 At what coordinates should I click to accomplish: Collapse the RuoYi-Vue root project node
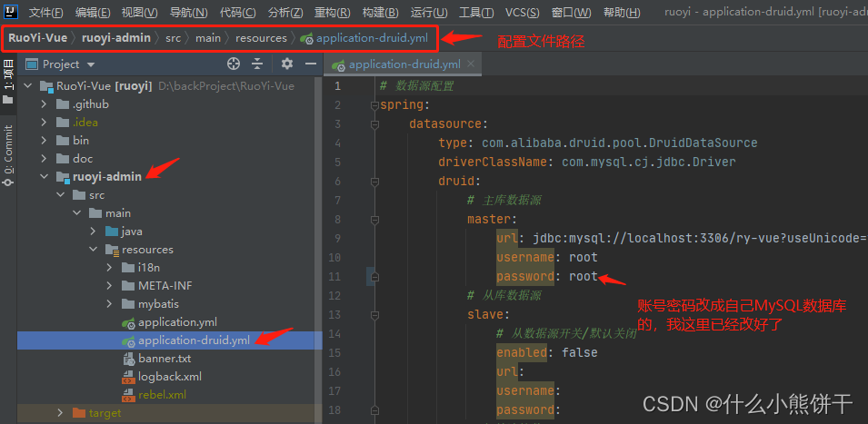[x=28, y=86]
